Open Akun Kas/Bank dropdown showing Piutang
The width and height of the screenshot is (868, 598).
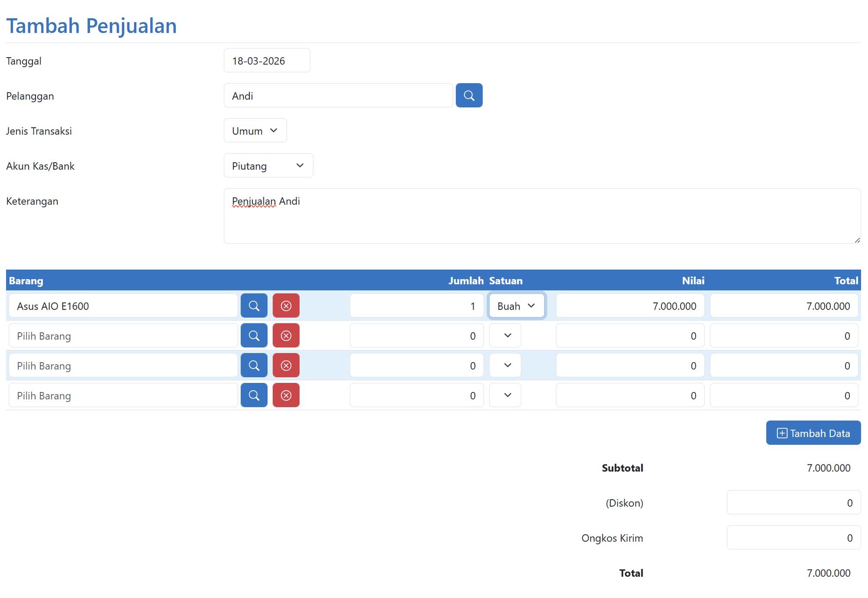pyautogui.click(x=268, y=166)
